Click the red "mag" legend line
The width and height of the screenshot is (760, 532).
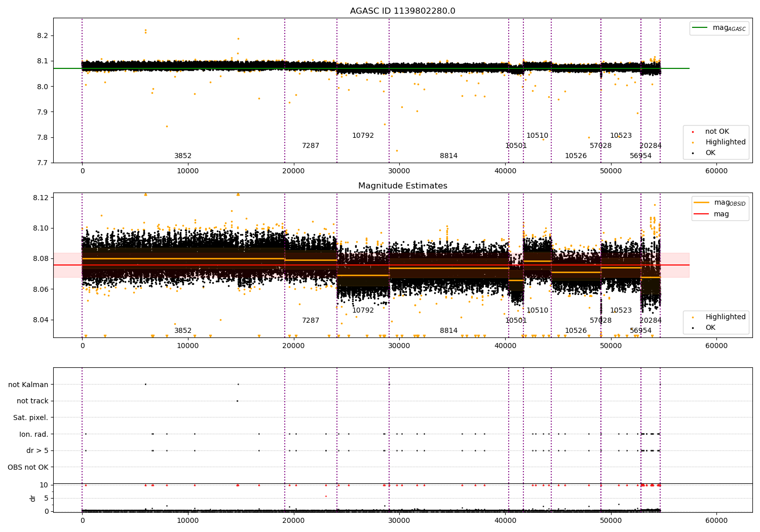(701, 214)
